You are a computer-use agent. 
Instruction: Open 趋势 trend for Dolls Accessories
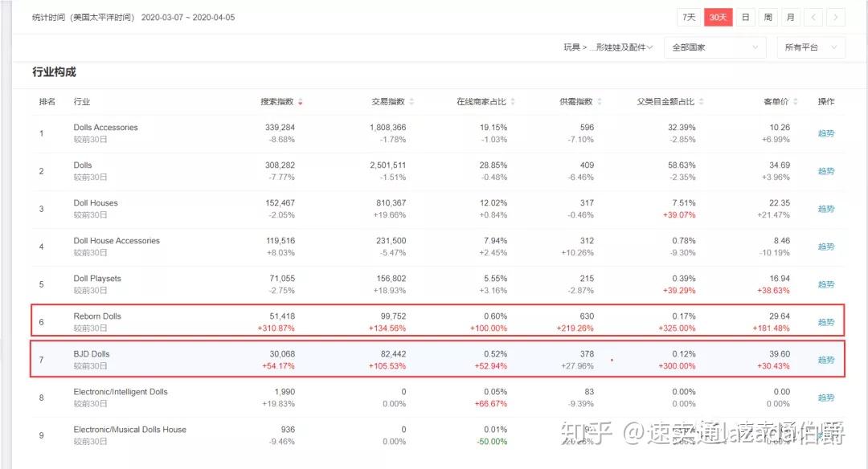[x=826, y=133]
